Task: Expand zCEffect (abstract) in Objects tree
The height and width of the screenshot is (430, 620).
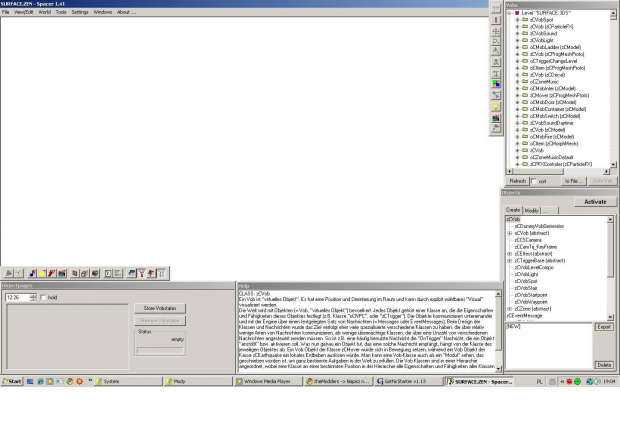Action: pos(510,254)
